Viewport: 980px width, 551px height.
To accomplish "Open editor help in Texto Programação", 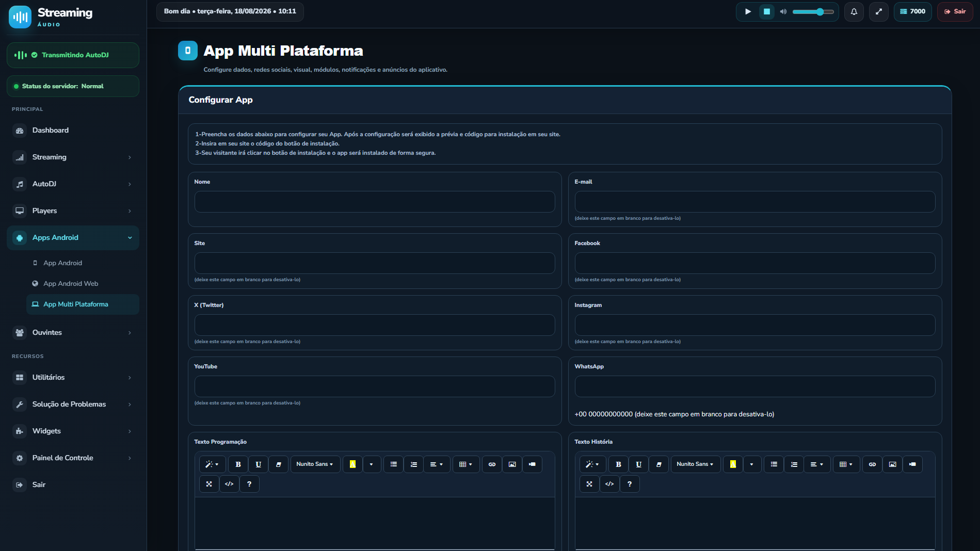I will [x=249, y=484].
